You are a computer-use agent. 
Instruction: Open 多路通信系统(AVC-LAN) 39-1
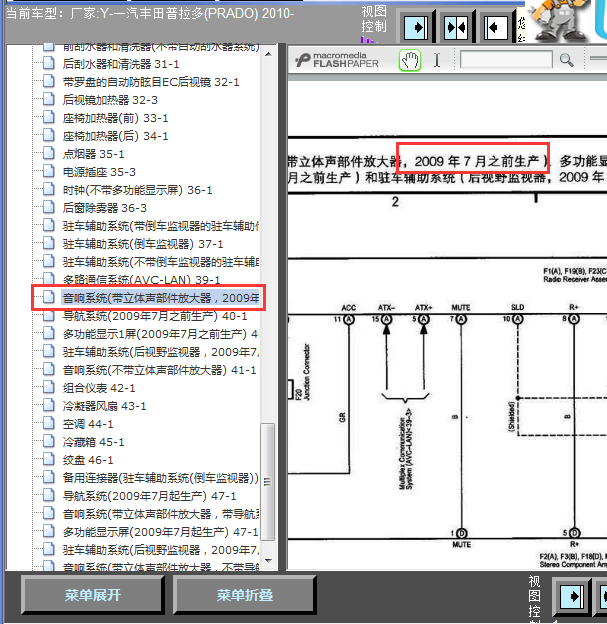pyautogui.click(x=141, y=280)
